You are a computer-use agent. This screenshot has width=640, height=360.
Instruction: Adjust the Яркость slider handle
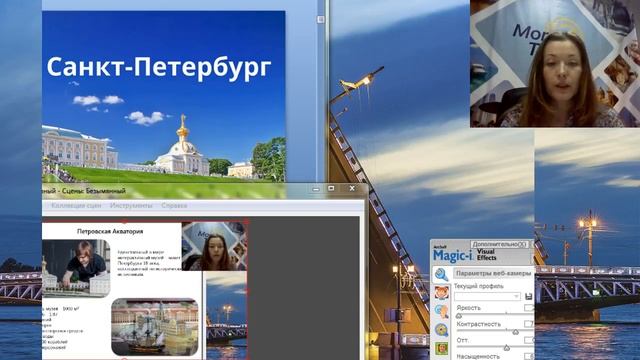[458, 316]
